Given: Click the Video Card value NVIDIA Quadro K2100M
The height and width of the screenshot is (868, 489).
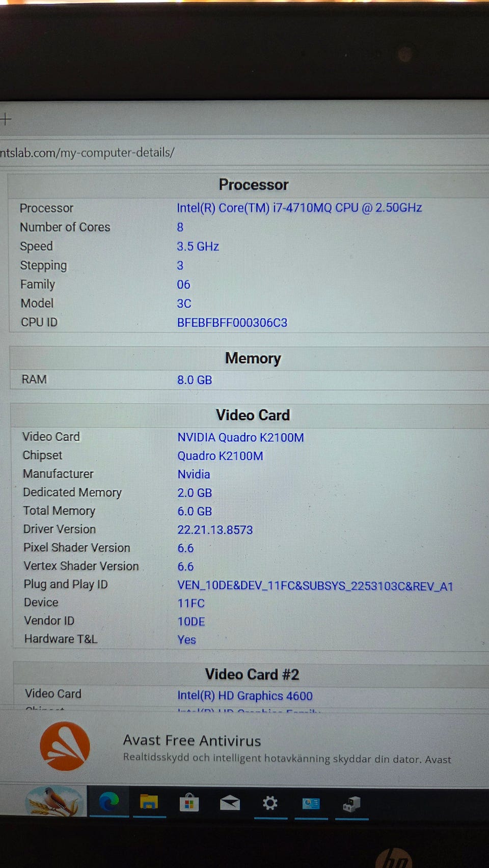Looking at the screenshot, I should click(x=240, y=437).
